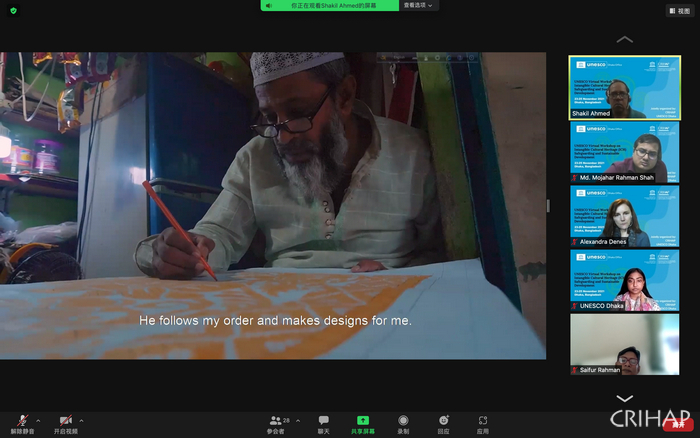Image resolution: width=700 pixels, height=438 pixels.
Task: Select Alexandra Denes's video thumbnail
Action: (x=625, y=216)
